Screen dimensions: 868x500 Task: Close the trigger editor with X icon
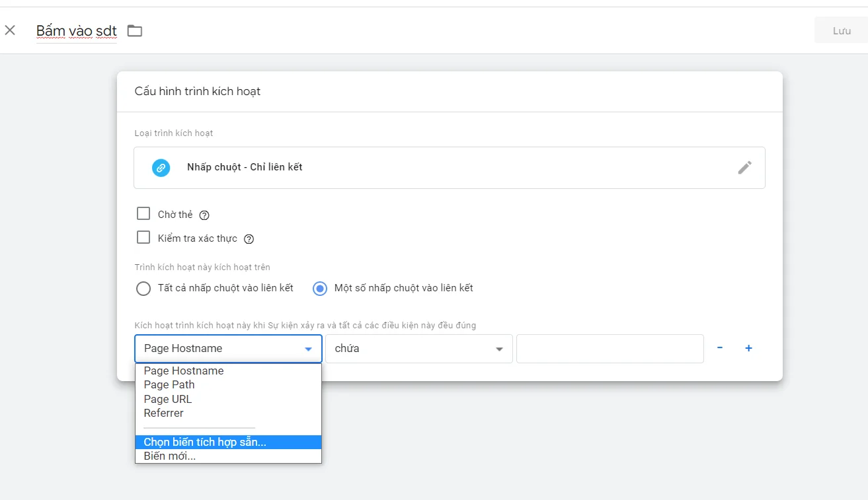pos(10,30)
